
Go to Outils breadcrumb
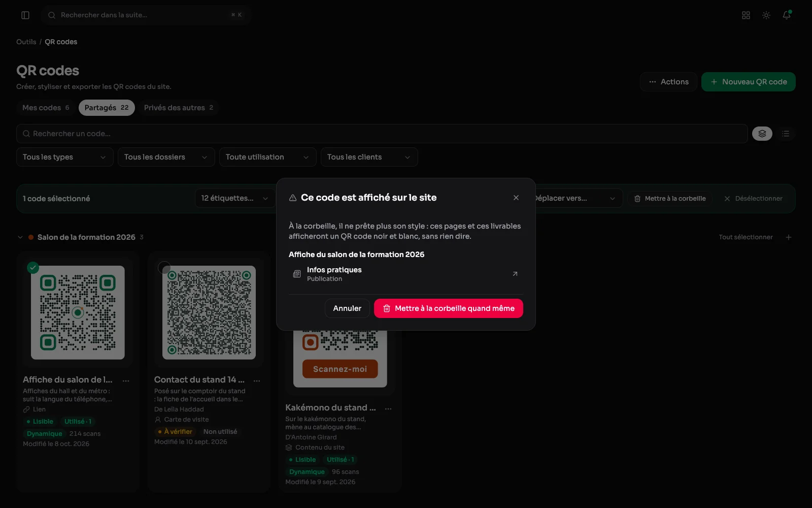(26, 42)
